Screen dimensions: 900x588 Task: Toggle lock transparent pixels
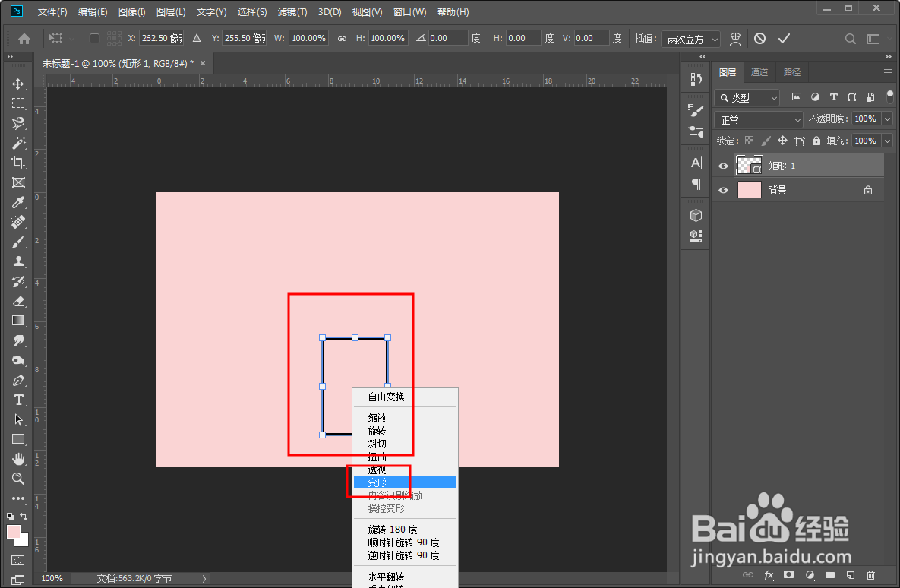(x=749, y=141)
